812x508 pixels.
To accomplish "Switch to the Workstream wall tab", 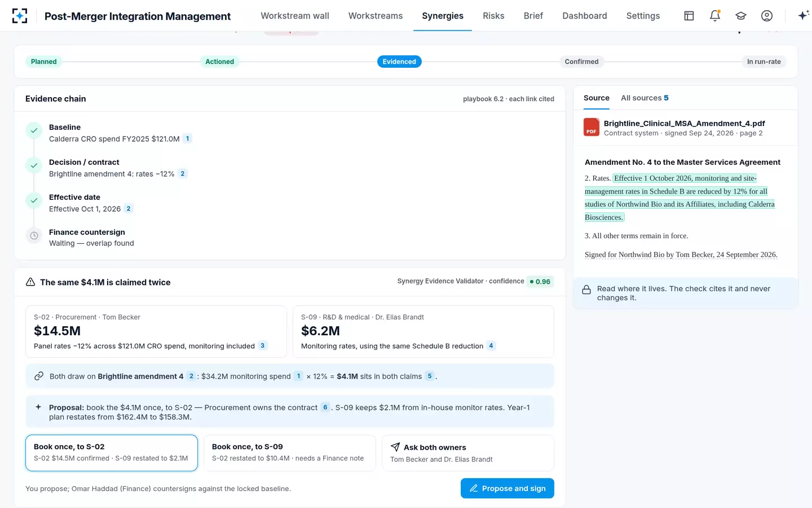I will (x=295, y=16).
